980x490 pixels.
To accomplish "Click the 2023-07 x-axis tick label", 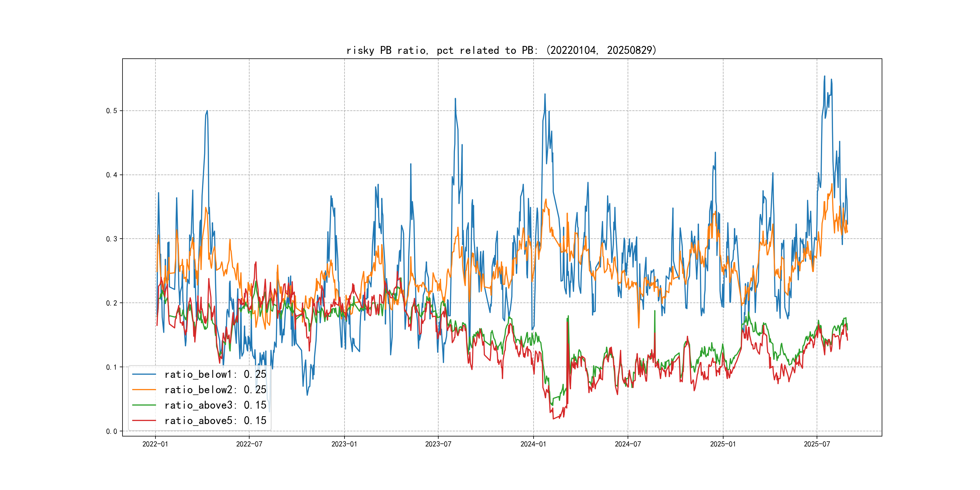I will (x=438, y=444).
